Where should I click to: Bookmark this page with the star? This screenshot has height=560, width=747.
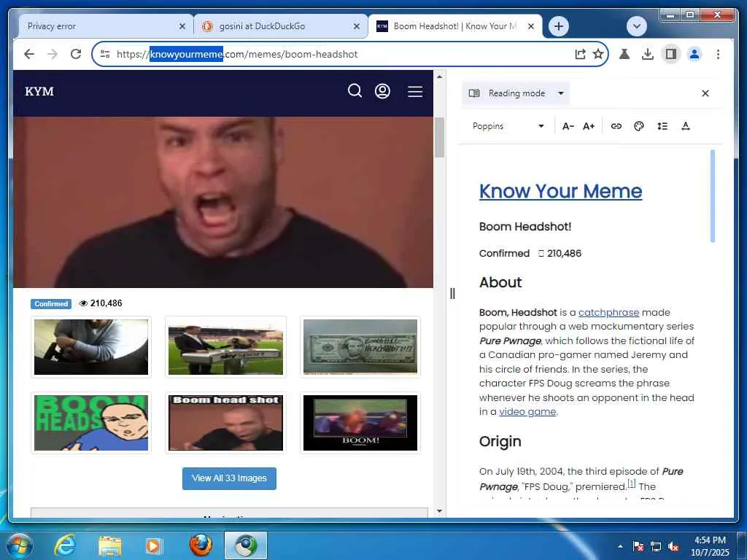(x=598, y=54)
